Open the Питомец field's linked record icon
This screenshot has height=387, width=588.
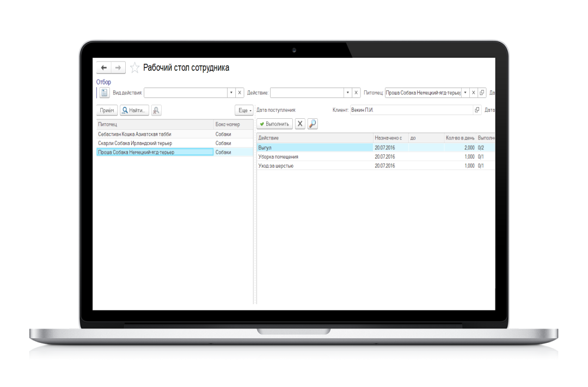[482, 93]
